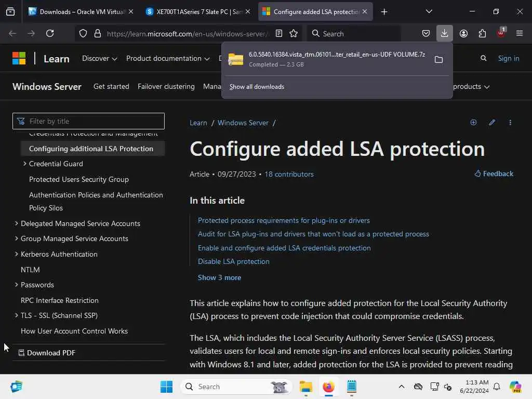This screenshot has height=399, width=532.
Task: Expand Delegated Managed Service Accounts
Action: coord(16,223)
